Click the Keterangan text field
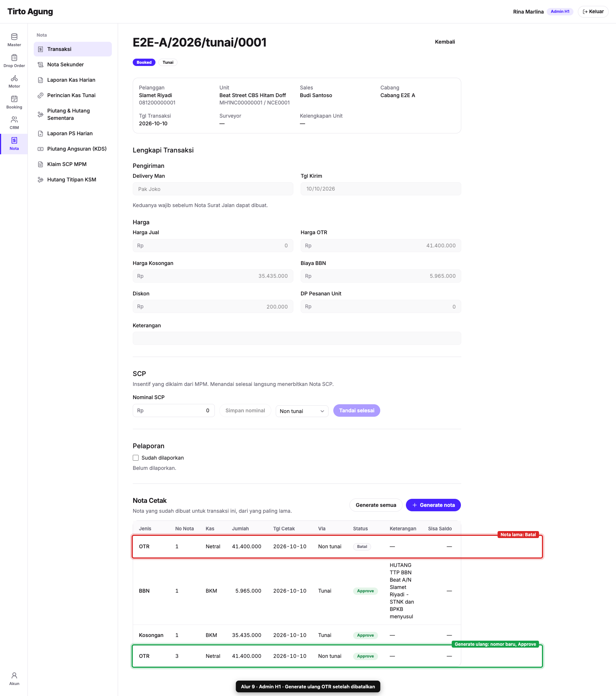The height and width of the screenshot is (696, 616). click(297, 338)
